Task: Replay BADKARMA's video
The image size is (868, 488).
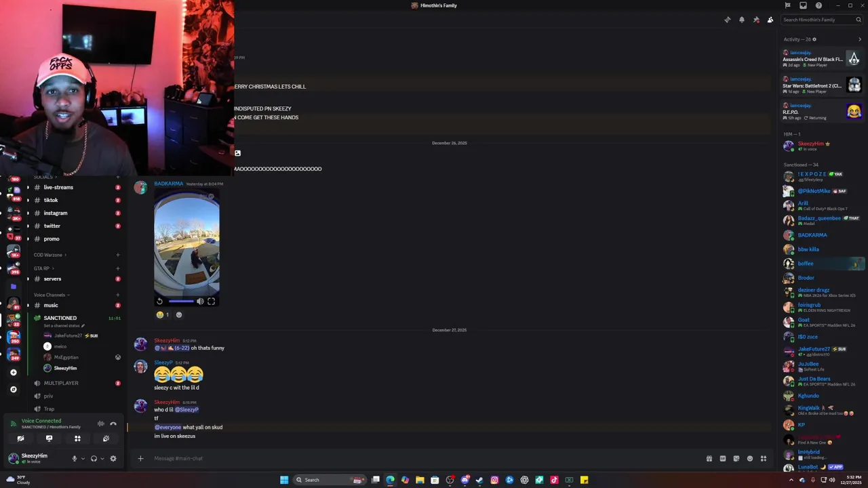Action: tap(160, 302)
